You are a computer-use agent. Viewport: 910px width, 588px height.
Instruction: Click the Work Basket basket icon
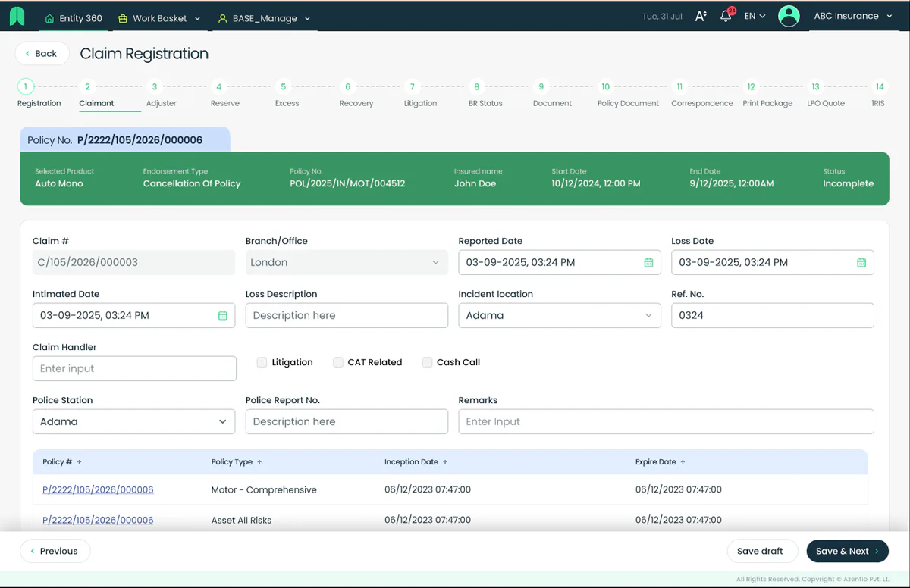coord(123,18)
